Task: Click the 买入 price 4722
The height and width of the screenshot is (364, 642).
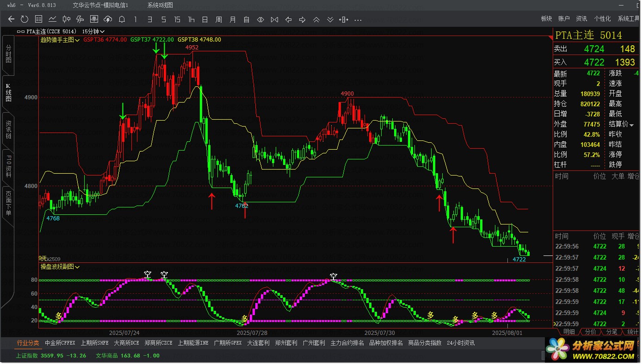Action: (594, 62)
